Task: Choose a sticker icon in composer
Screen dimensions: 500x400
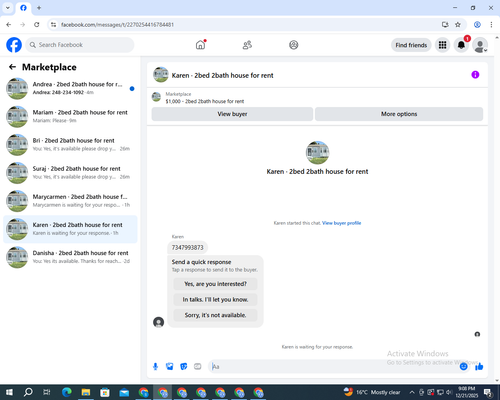Action: (x=184, y=367)
